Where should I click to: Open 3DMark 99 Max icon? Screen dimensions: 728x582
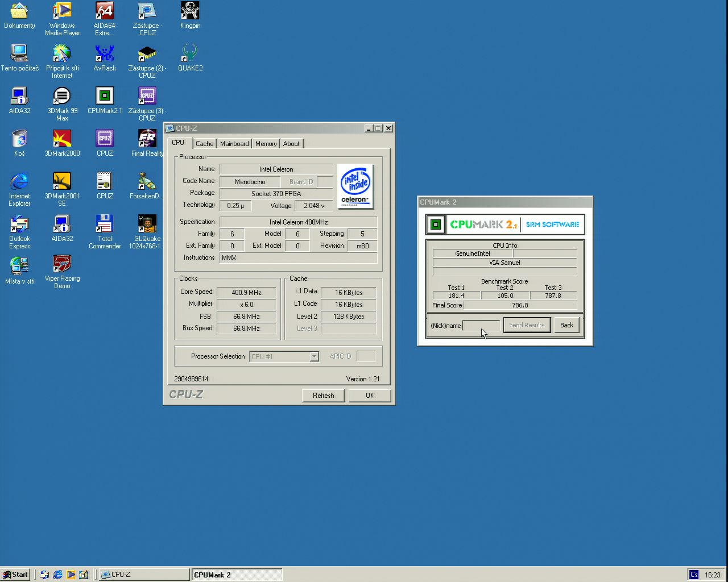62,104
